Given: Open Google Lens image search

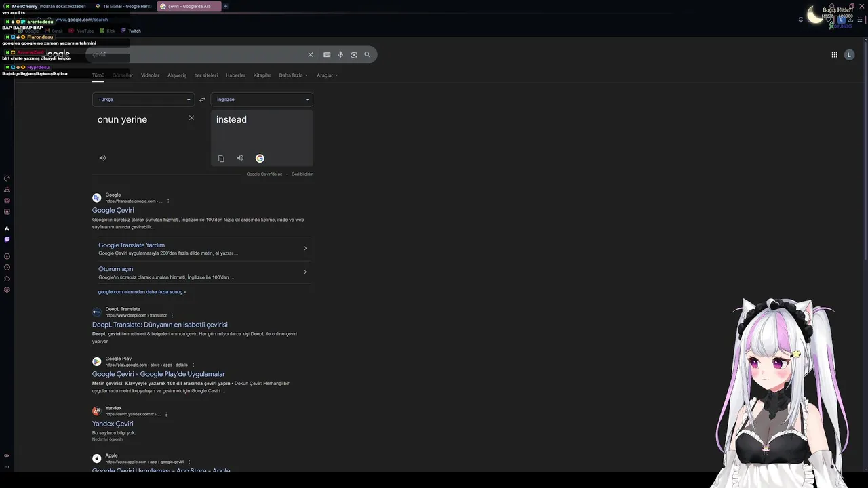Looking at the screenshot, I should 354,54.
